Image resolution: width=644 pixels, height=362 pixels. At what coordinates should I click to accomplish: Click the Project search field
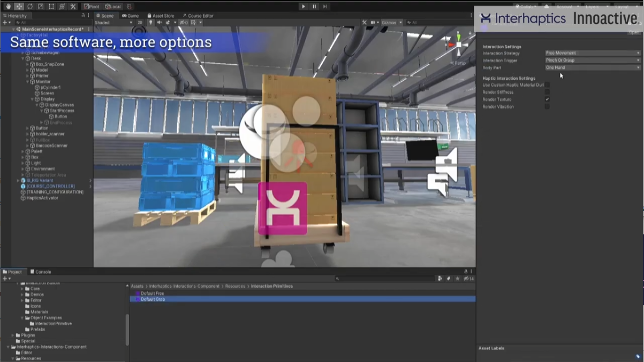point(384,279)
